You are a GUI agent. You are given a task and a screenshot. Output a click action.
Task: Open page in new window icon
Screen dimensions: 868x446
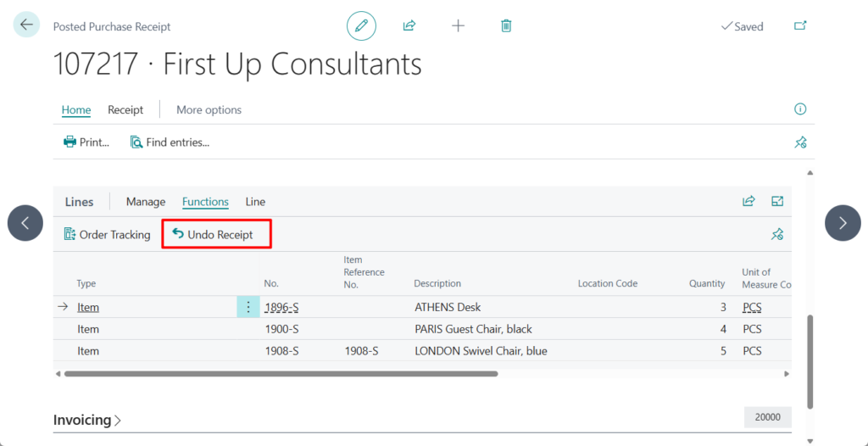[x=799, y=25]
